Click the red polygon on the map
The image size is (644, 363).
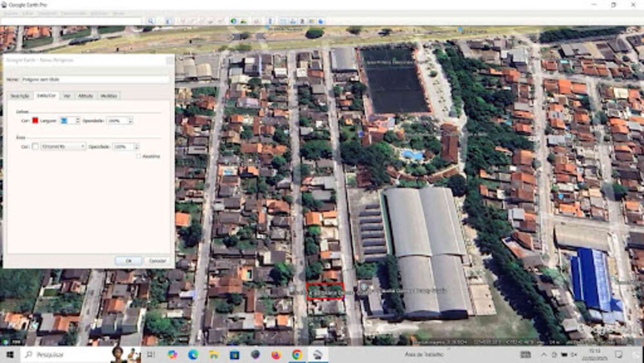coord(325,291)
